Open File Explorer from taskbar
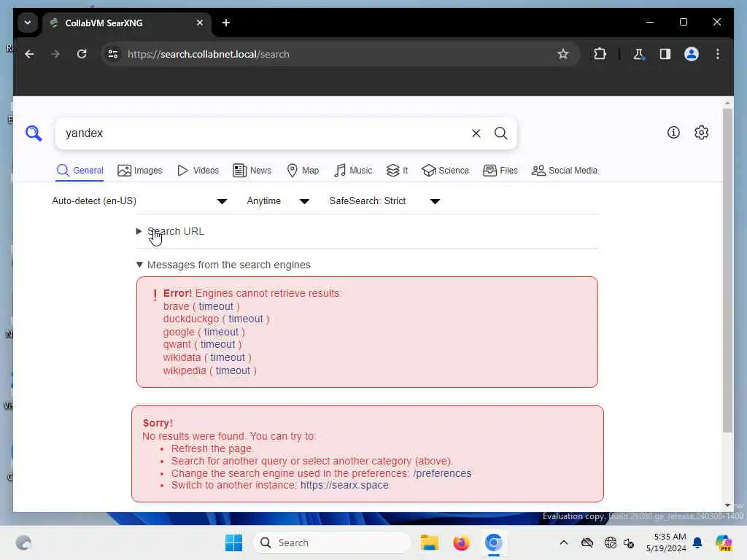Image resolution: width=747 pixels, height=560 pixels. 429,542
